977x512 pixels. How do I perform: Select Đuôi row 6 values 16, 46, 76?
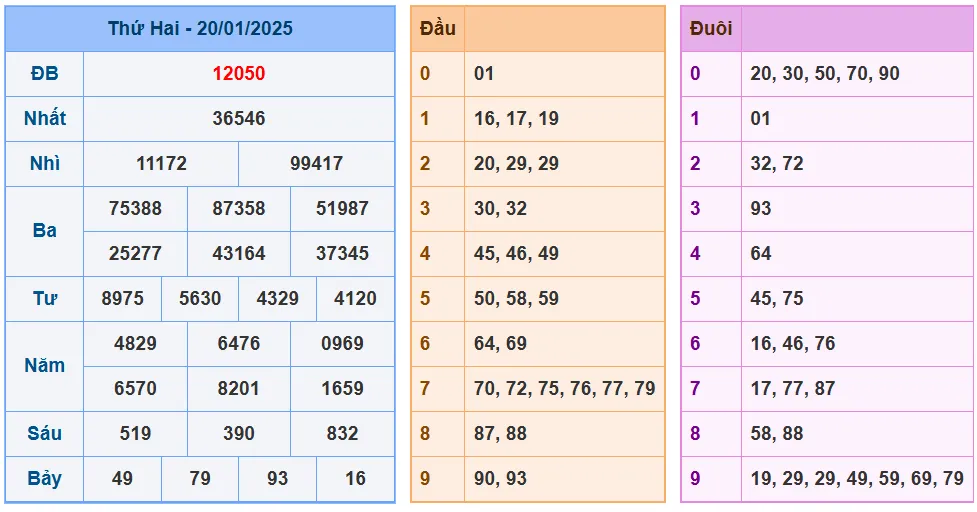pyautogui.click(x=793, y=343)
